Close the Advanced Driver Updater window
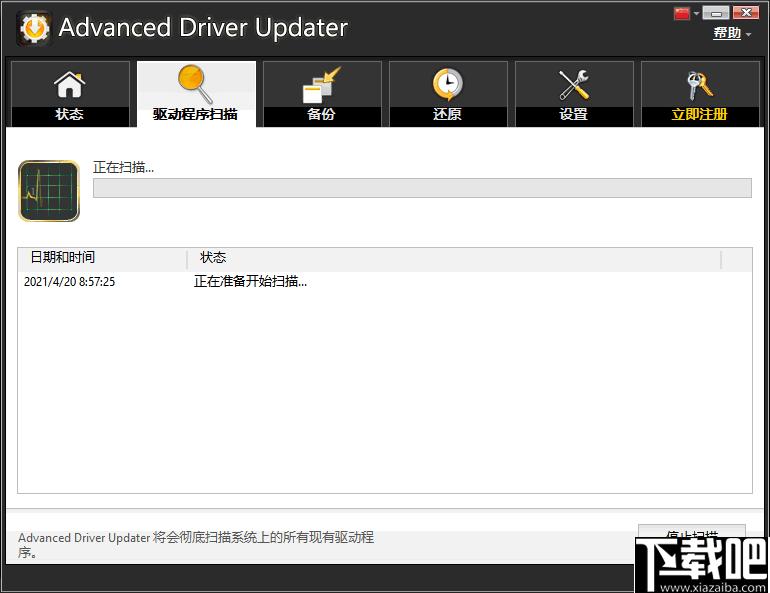The image size is (770, 593). [x=746, y=13]
